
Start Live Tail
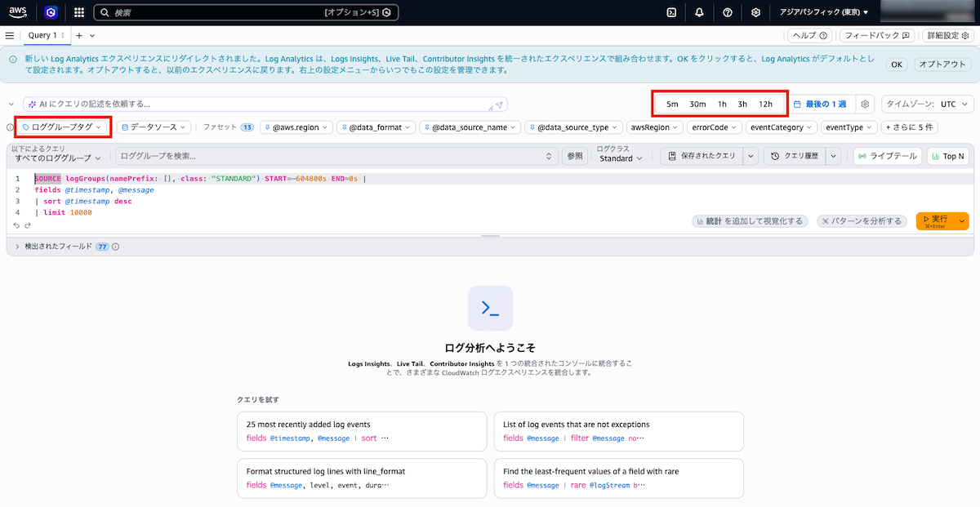888,156
